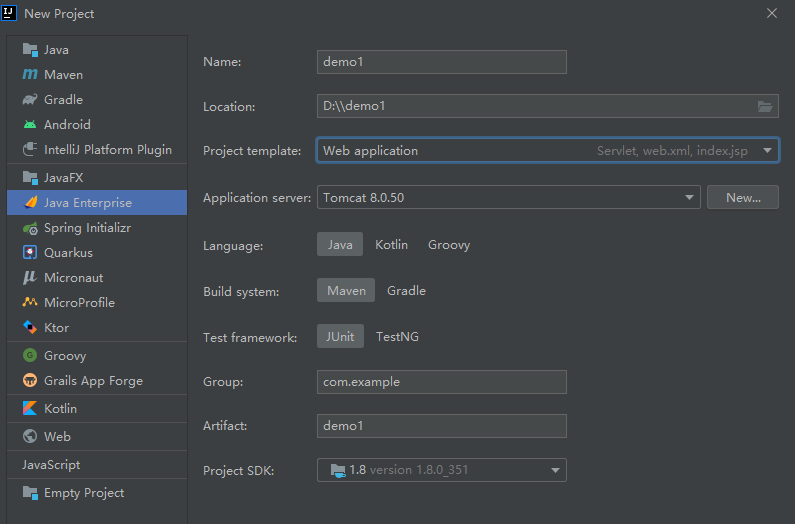Choose the Kotlin K icon
Image resolution: width=795 pixels, height=524 pixels.
[x=30, y=408]
